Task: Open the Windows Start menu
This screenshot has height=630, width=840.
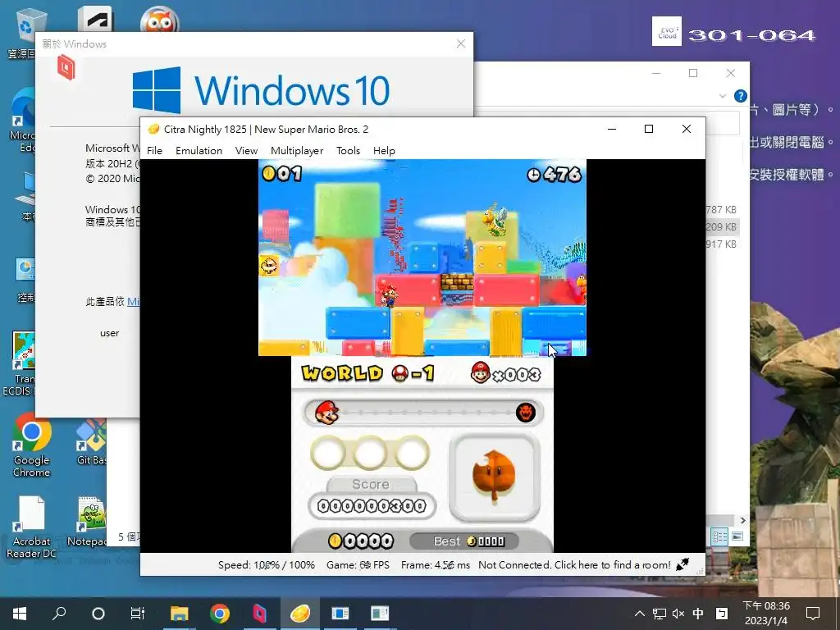Action: point(20,614)
